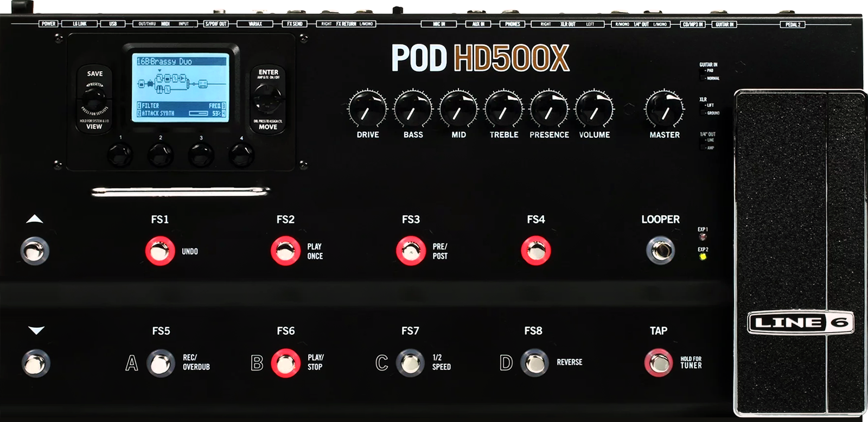Click the GUITAR IN jack label at top
The width and height of the screenshot is (868, 422).
(x=724, y=24)
